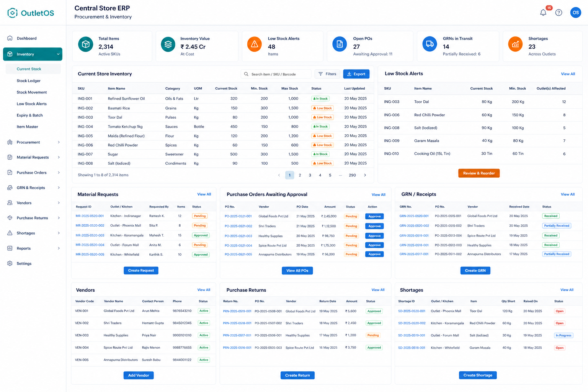The height and width of the screenshot is (392, 588).
Task: Go to next inventory page arrow
Action: click(365, 175)
